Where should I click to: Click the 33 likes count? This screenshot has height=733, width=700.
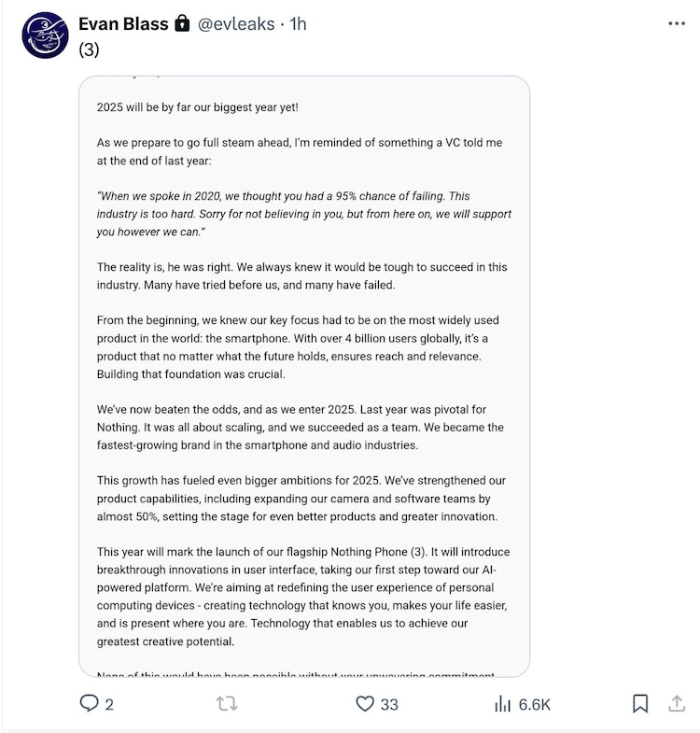click(x=389, y=705)
